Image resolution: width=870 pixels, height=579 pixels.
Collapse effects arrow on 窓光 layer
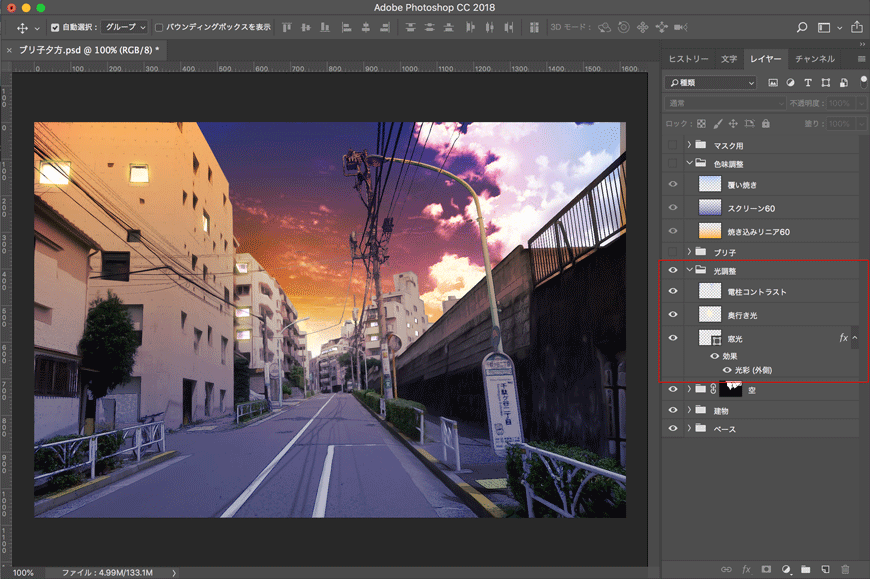(855, 338)
